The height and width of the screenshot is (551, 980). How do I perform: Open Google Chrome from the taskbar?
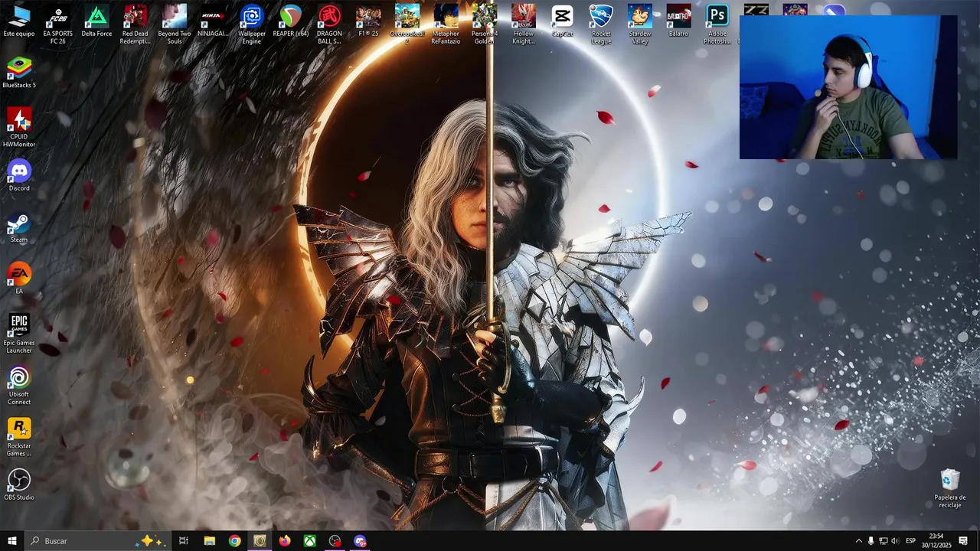tap(234, 541)
